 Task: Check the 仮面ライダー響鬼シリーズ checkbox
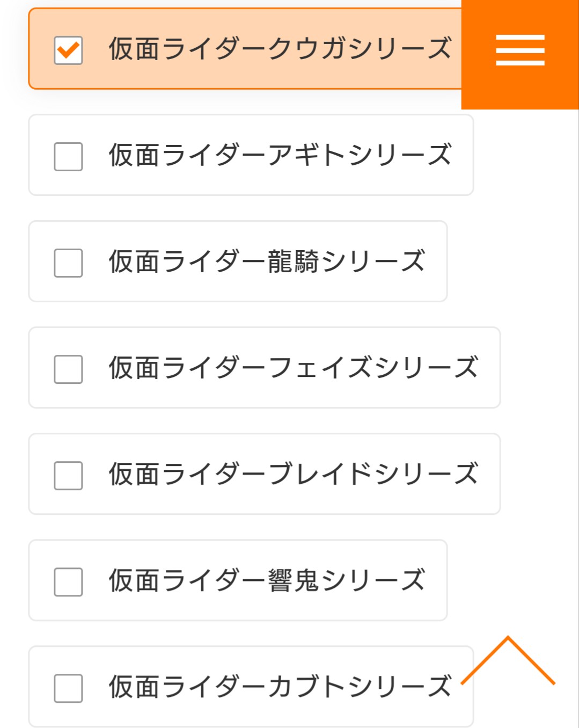pos(68,582)
